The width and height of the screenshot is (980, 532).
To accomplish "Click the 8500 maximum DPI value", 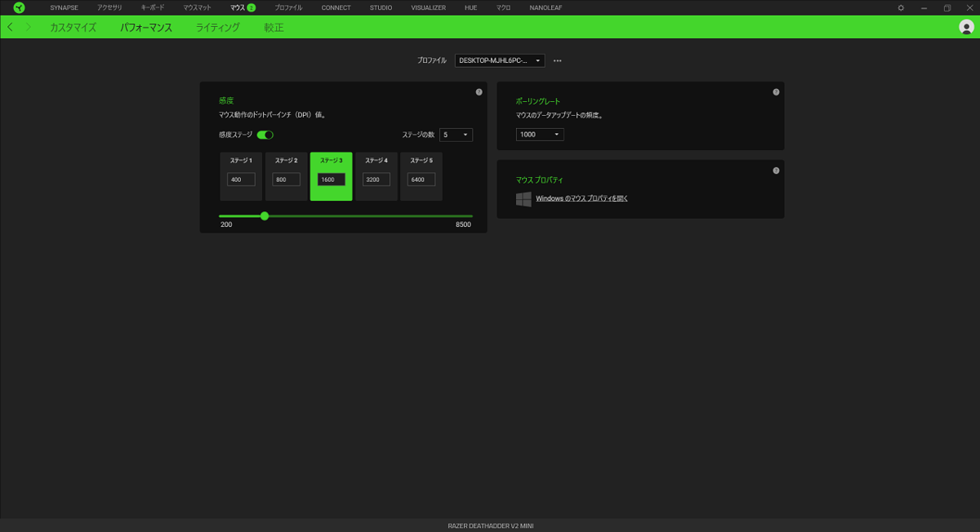I will tap(463, 224).
